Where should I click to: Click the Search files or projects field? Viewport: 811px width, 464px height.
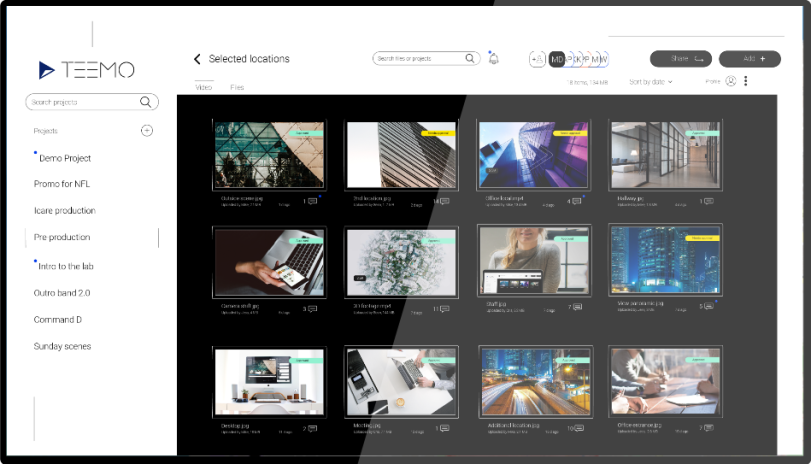coord(418,59)
